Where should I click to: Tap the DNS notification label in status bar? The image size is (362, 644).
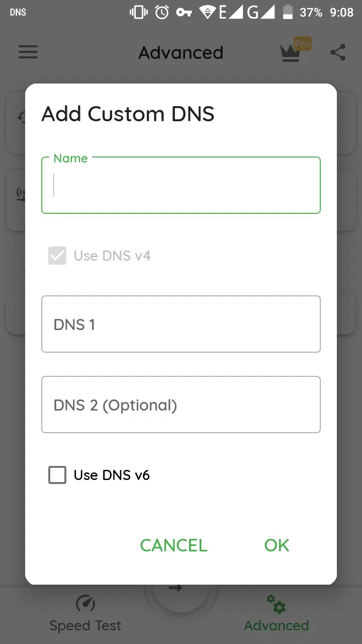18,13
